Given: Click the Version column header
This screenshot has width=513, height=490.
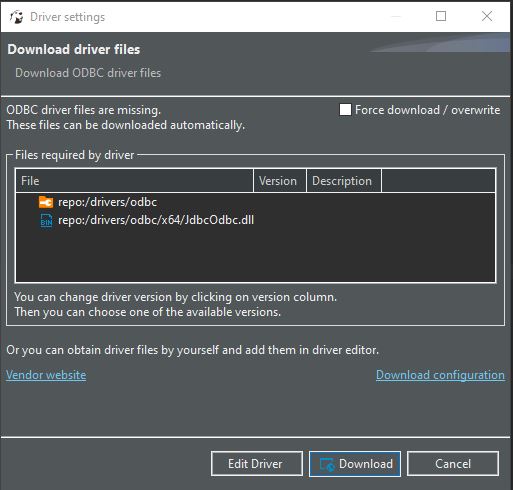Looking at the screenshot, I should [x=280, y=181].
